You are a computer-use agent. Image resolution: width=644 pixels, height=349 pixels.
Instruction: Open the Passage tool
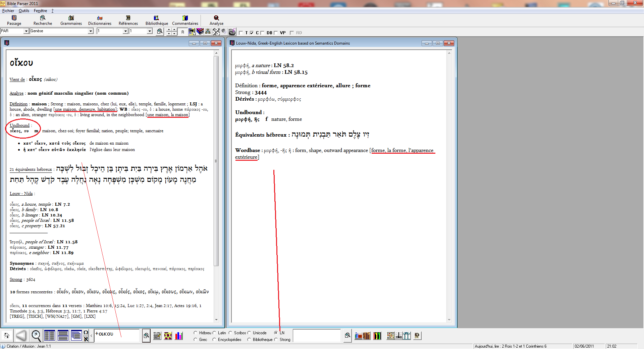pyautogui.click(x=14, y=20)
